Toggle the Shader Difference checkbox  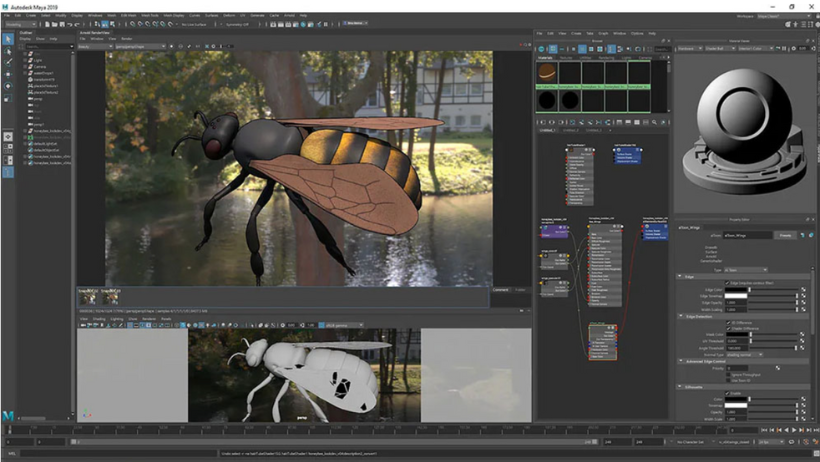(x=728, y=329)
